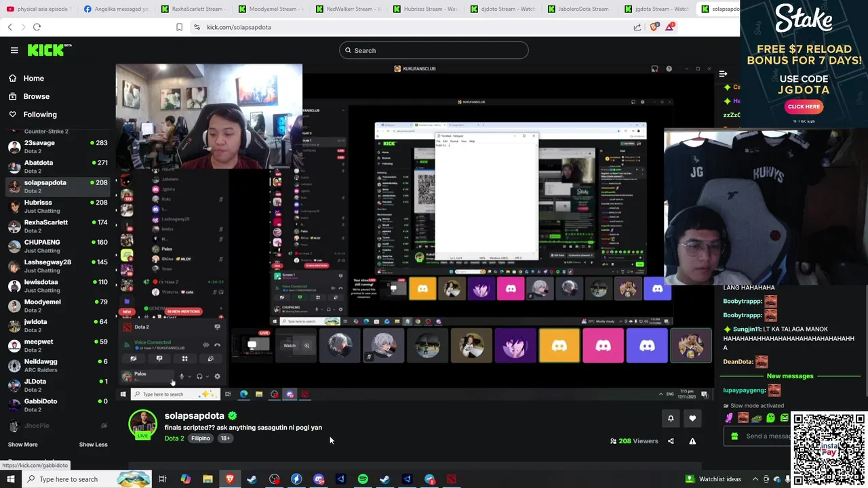Open Neildawgg channel in sidebar
The width and height of the screenshot is (868, 488).
pyautogui.click(x=58, y=365)
